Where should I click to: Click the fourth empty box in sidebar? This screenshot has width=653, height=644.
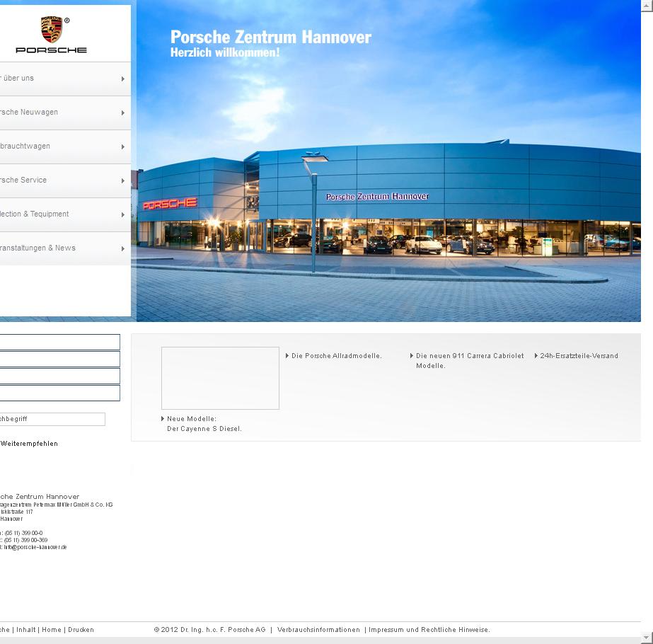[60, 393]
